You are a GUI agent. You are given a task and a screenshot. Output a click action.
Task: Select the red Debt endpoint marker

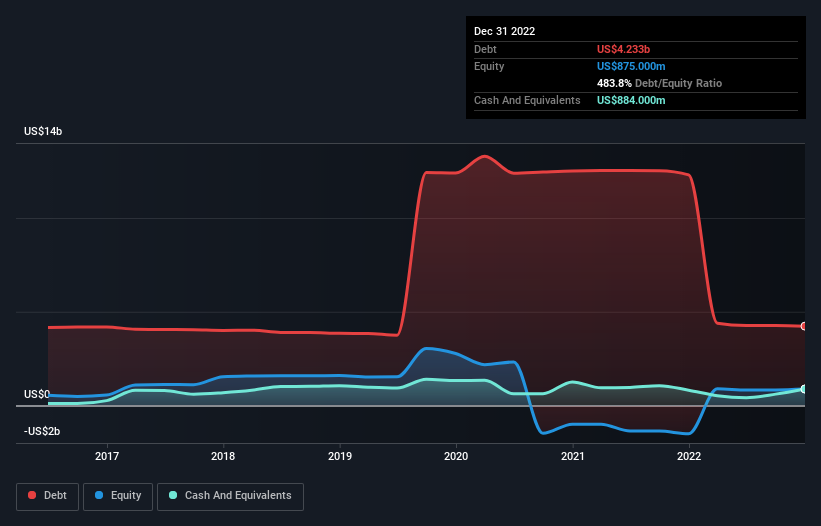pos(804,326)
